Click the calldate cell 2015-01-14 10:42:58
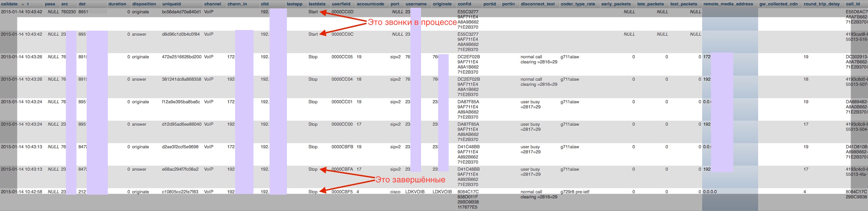The image size is (868, 211). tap(21, 192)
